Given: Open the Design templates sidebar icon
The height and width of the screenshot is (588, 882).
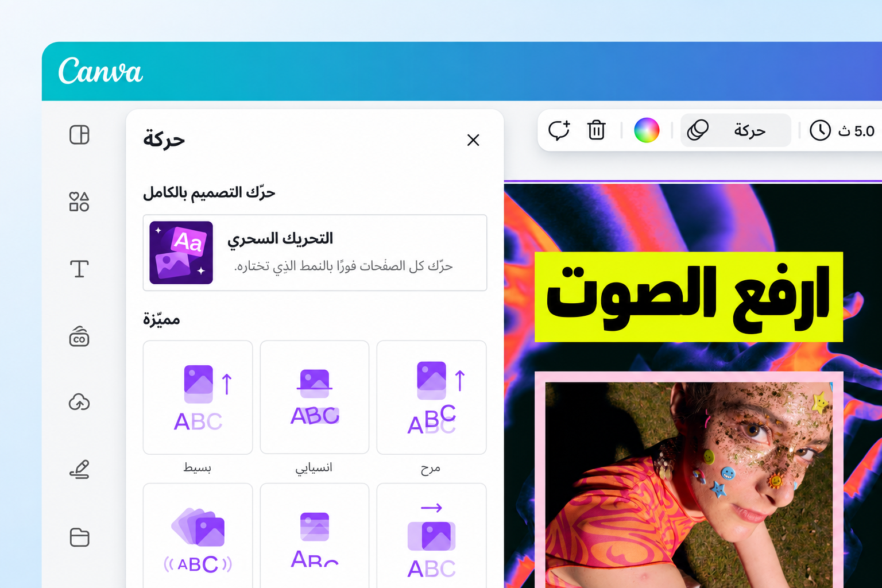Looking at the screenshot, I should [x=79, y=135].
